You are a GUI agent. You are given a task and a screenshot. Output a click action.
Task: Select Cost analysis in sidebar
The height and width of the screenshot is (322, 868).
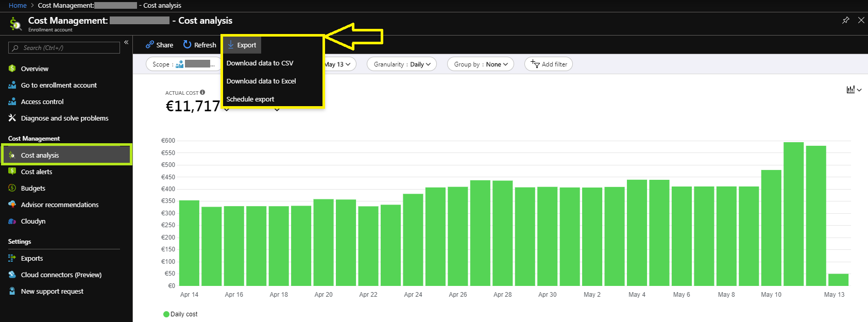67,155
